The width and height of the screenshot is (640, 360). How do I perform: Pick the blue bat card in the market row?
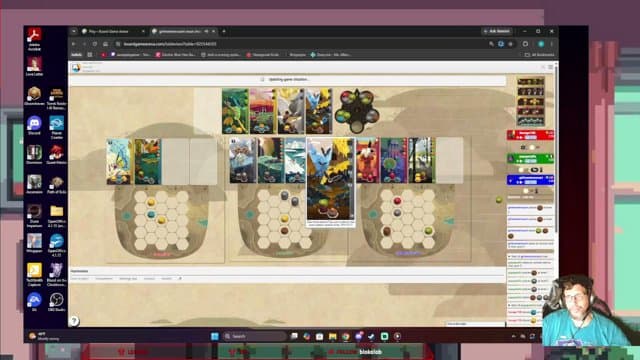pyautogui.click(x=319, y=111)
